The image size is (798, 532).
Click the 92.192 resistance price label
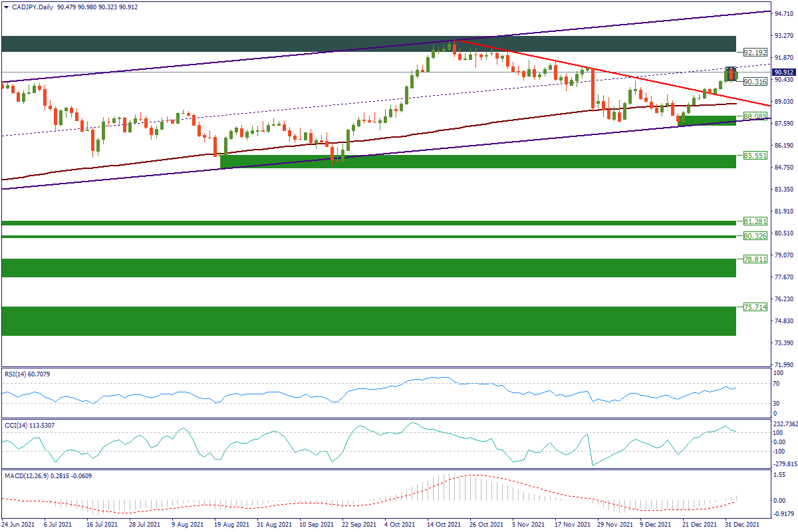(x=755, y=52)
